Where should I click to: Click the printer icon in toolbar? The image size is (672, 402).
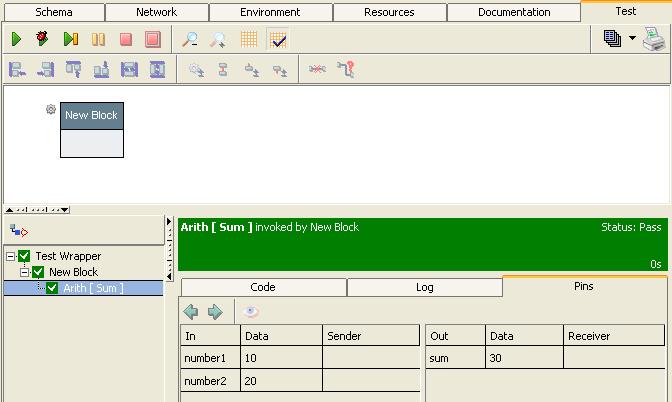tap(654, 39)
